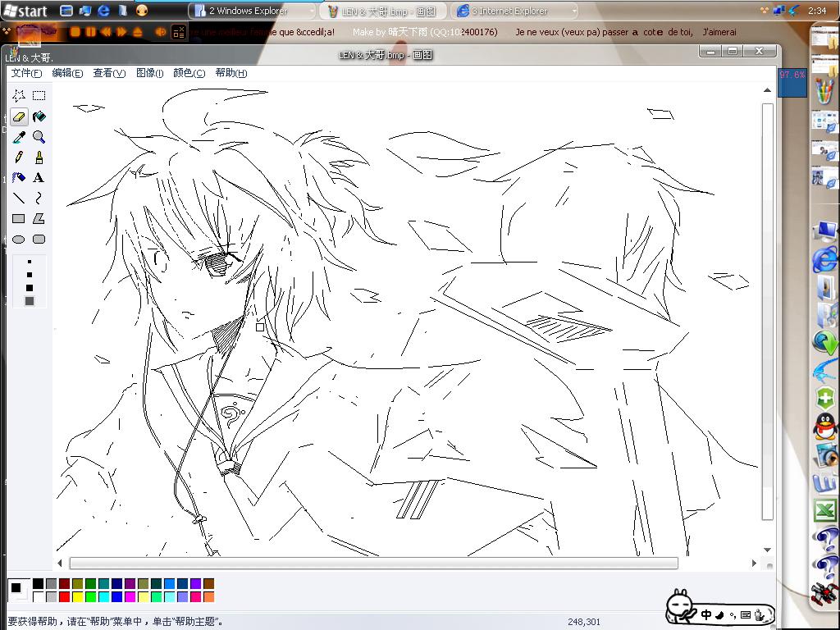Pause the media player bar playback
The image size is (840, 630).
pos(90,32)
